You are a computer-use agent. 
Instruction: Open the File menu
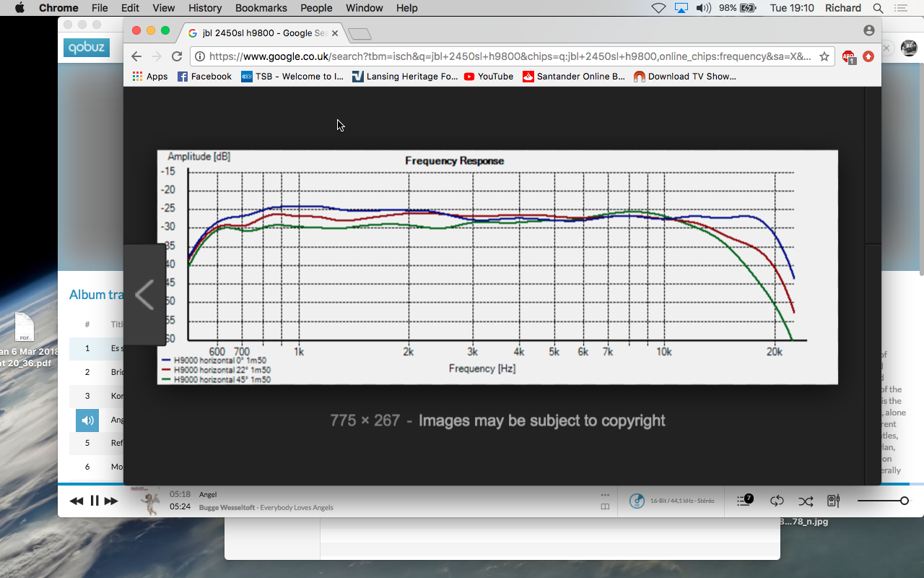(x=100, y=8)
